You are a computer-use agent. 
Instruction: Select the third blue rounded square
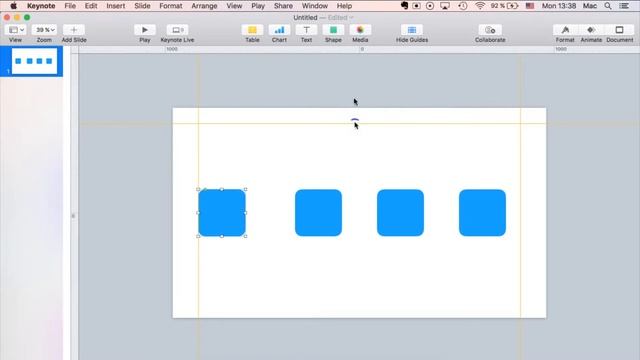pos(400,213)
